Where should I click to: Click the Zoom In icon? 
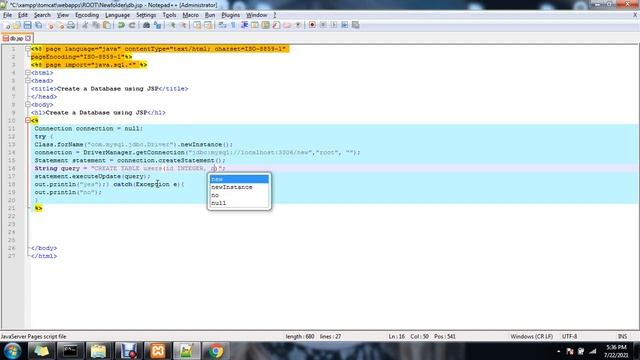(x=173, y=25)
